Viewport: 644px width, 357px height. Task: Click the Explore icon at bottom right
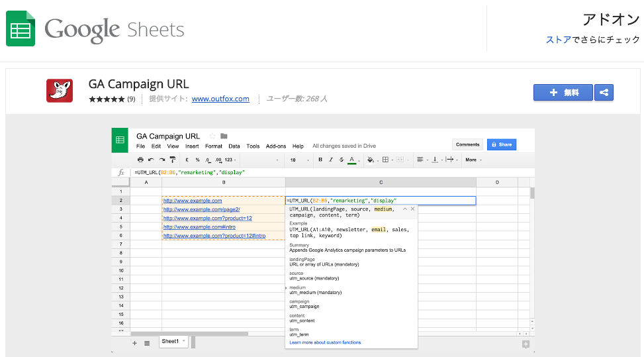click(x=526, y=344)
